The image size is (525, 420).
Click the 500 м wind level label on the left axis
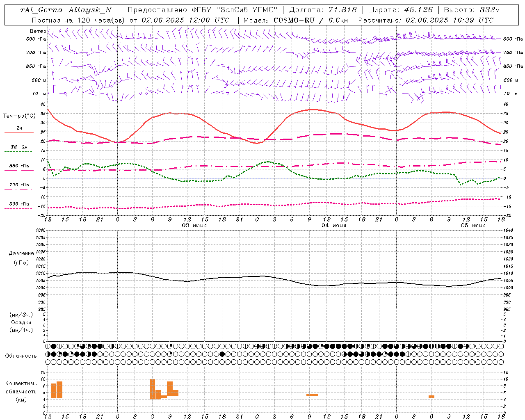(x=39, y=80)
